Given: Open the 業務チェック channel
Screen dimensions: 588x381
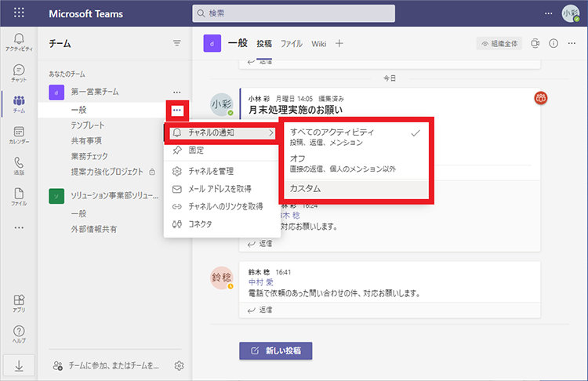Looking at the screenshot, I should (x=89, y=156).
